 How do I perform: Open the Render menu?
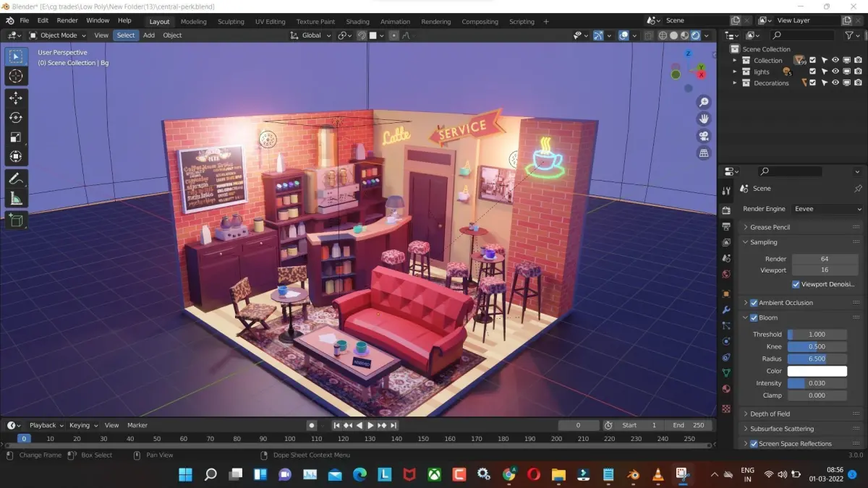67,20
